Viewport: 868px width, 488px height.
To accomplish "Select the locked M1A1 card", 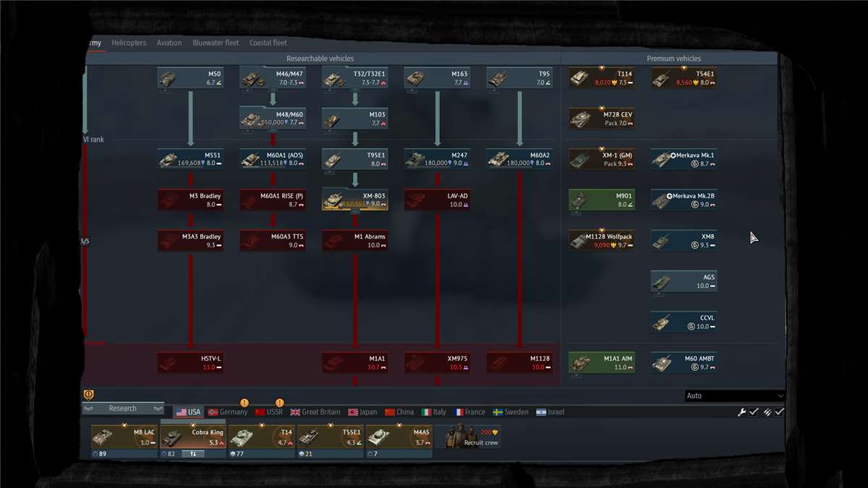I will [x=355, y=362].
